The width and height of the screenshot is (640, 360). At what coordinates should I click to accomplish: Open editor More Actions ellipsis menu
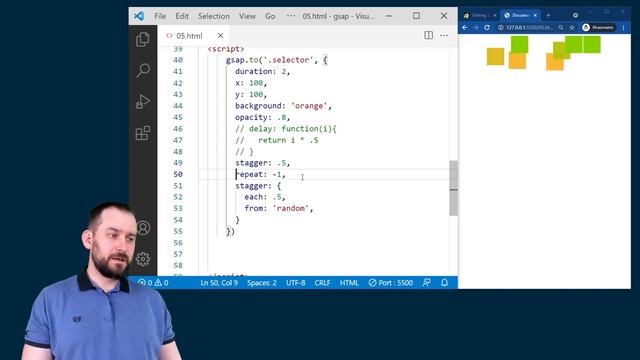(x=444, y=36)
